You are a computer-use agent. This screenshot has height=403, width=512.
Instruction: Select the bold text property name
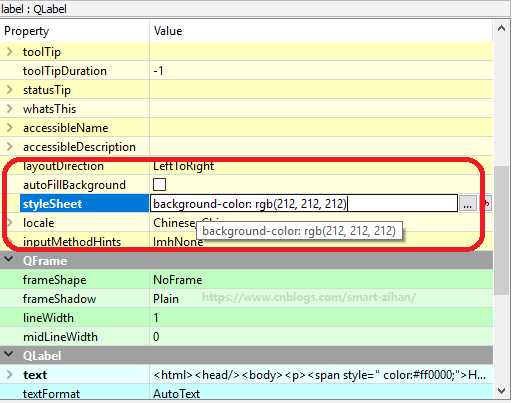35,375
